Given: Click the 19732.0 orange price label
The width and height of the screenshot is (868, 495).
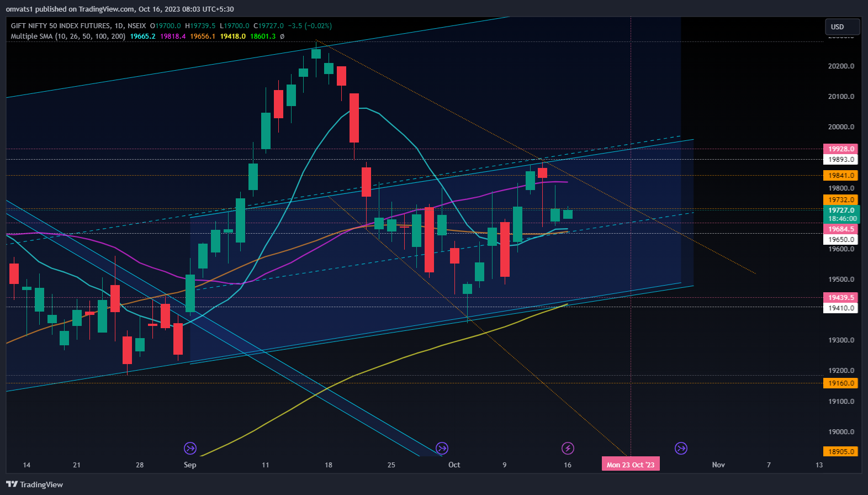Looking at the screenshot, I should (840, 200).
